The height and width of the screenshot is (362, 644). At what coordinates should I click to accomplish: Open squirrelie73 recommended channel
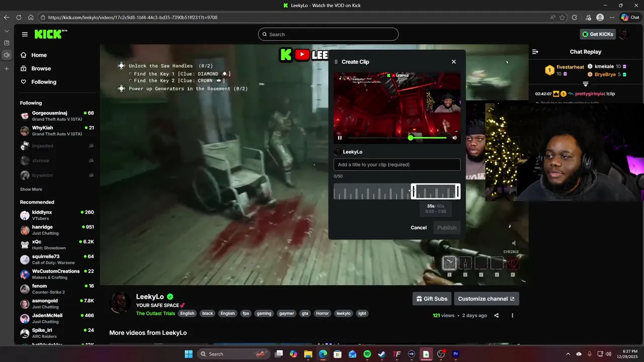pyautogui.click(x=57, y=259)
